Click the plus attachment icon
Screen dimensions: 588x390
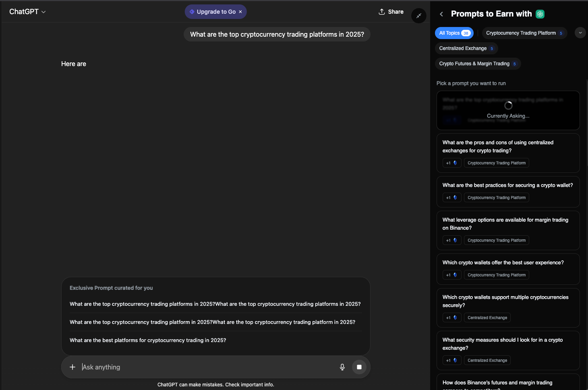pyautogui.click(x=72, y=367)
